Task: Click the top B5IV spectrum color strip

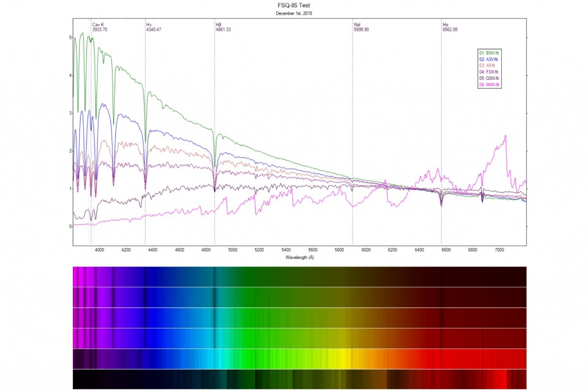Action: click(x=299, y=277)
